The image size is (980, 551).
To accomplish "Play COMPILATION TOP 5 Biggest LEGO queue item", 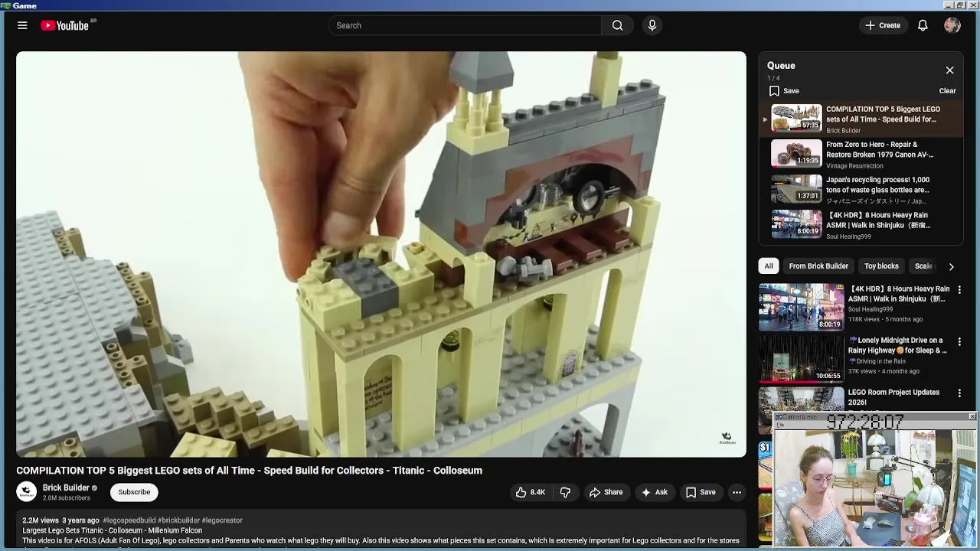I will click(861, 119).
